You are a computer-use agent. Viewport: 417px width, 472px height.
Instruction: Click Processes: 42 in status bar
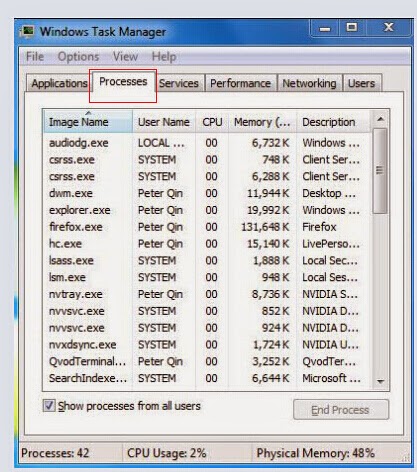tap(55, 453)
